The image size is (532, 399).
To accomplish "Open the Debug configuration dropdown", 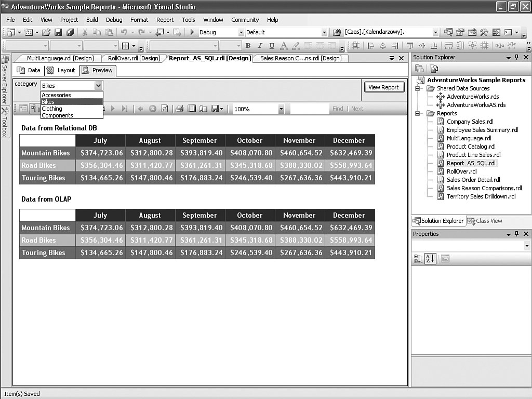I will click(241, 33).
